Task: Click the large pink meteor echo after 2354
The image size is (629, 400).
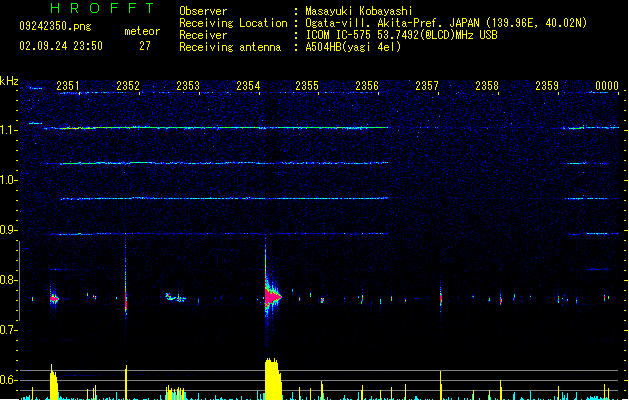Action: (271, 297)
